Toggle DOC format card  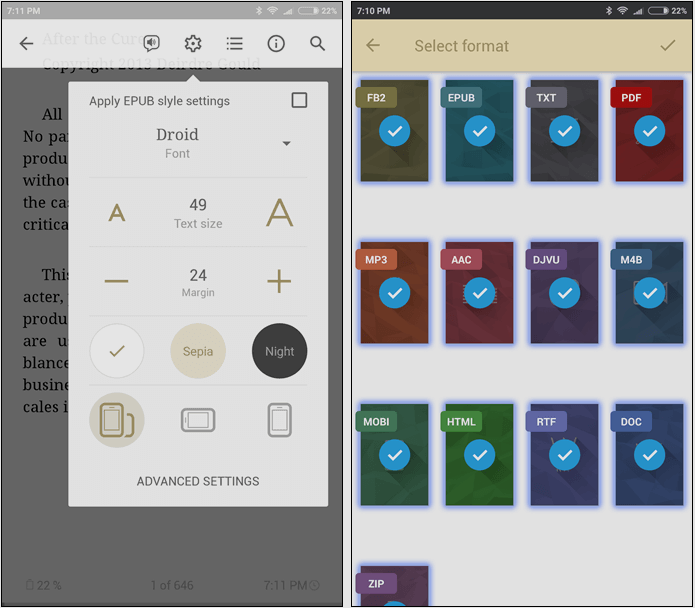(649, 455)
